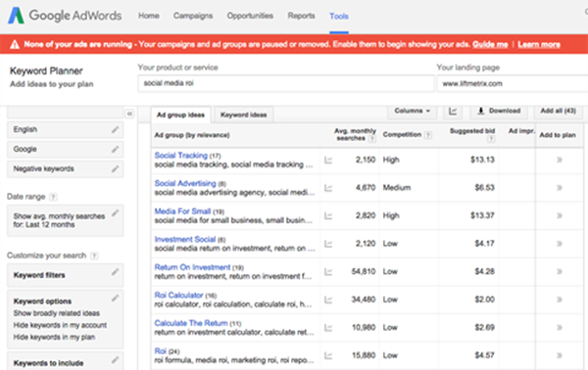Open Customize your search help icon

(x=94, y=255)
